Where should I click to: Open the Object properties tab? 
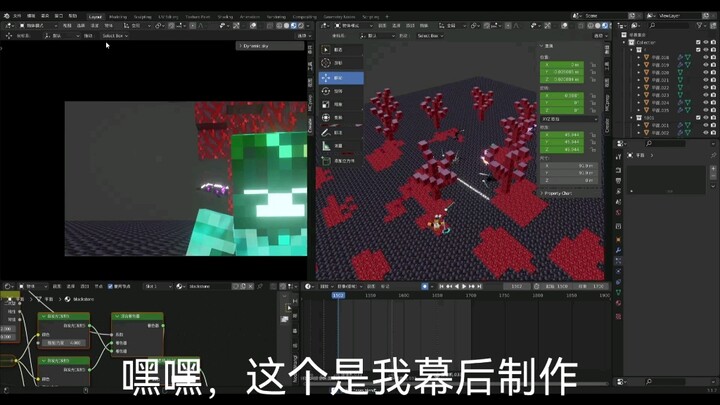pyautogui.click(x=619, y=239)
